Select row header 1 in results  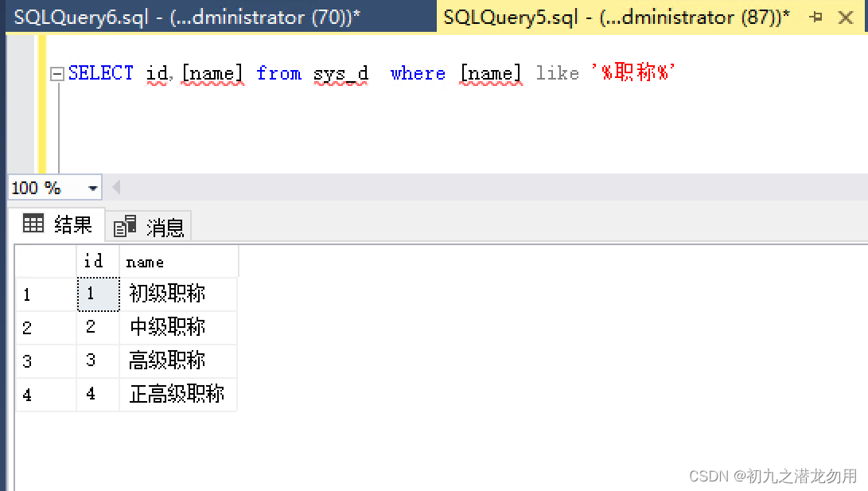tap(46, 294)
